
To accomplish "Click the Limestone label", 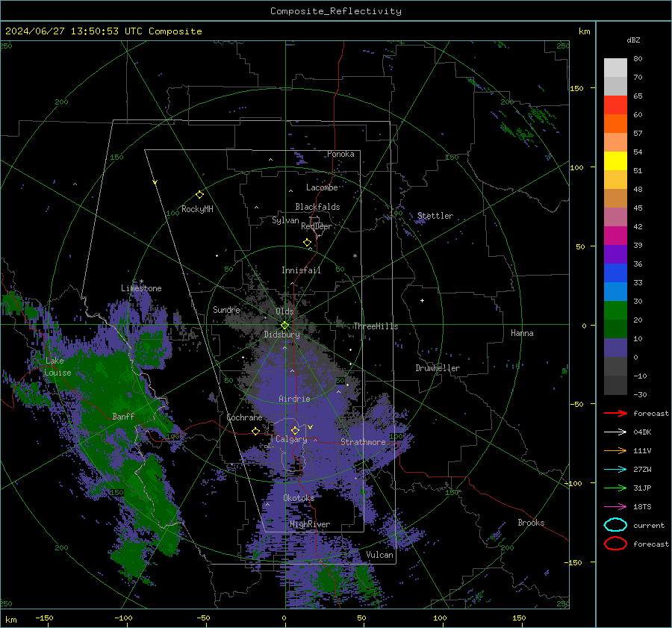I will coord(141,288).
